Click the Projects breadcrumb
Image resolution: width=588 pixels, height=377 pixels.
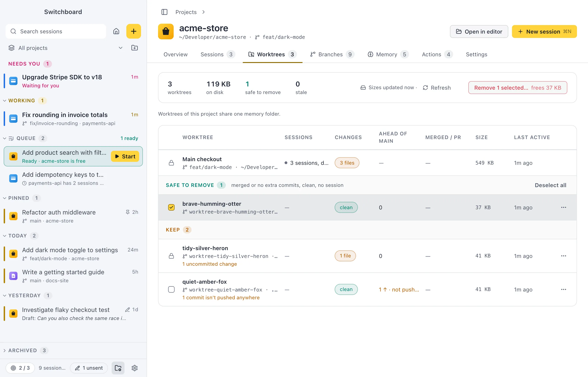186,12
